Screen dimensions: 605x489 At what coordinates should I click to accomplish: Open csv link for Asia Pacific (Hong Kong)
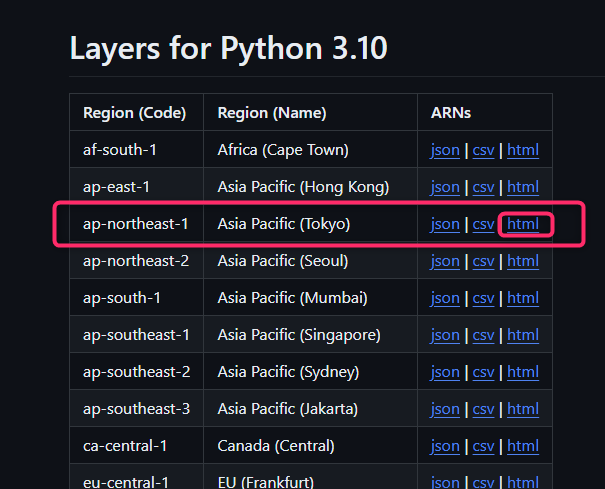point(483,187)
